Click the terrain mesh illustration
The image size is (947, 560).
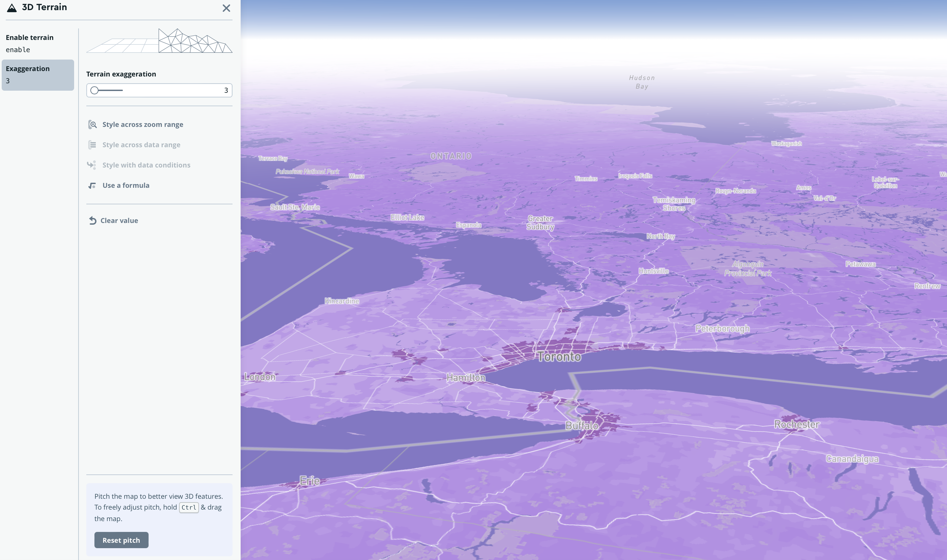159,41
